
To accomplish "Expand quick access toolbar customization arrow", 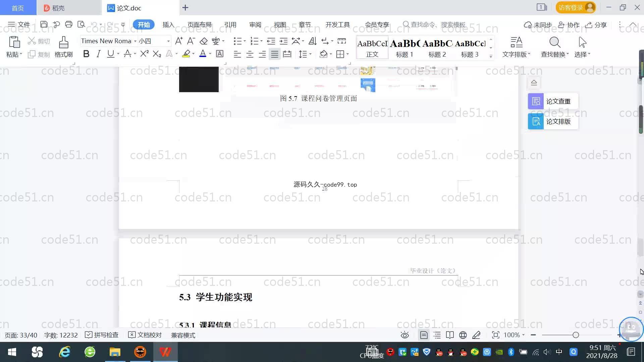I will [123, 24].
